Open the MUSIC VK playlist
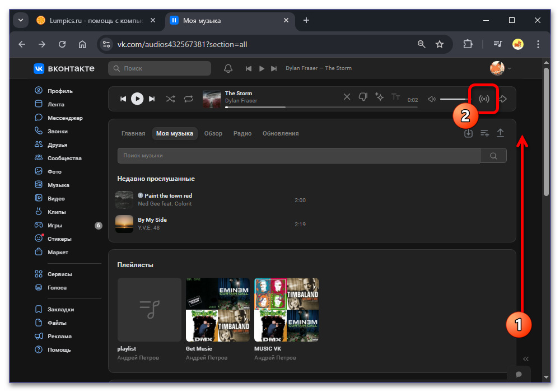Viewport: 560px width, 392px height. click(286, 310)
